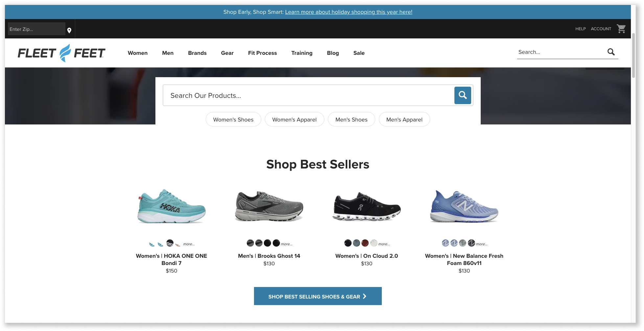Open Men's Brooks Ghost 14 title
Screen dimensions: 644x331
269,256
